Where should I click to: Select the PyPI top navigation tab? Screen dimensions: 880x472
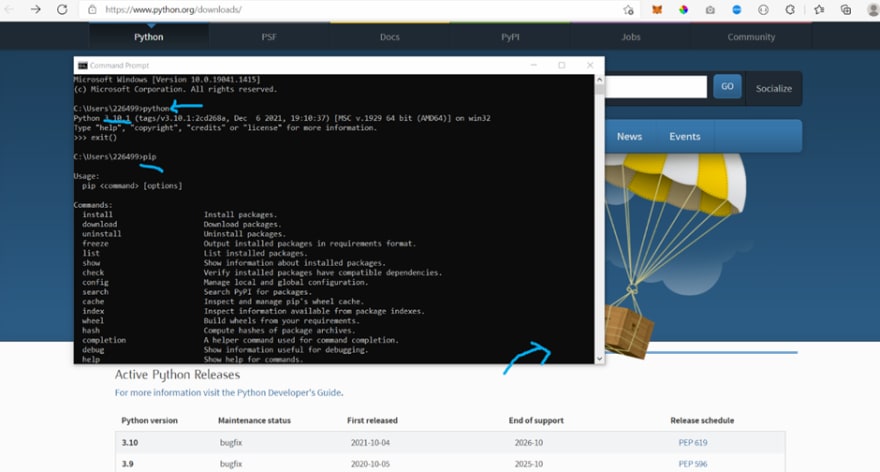(x=510, y=37)
